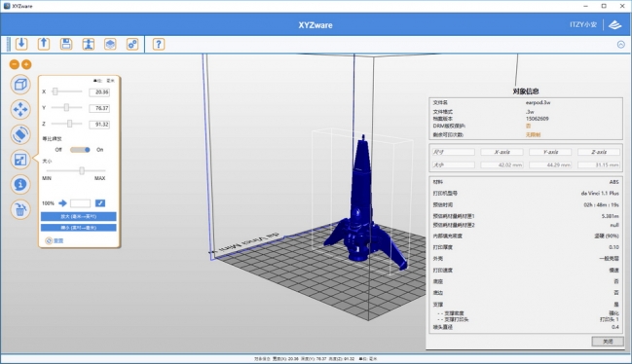
Task: Select the rotate tool
Action: [x=20, y=134]
